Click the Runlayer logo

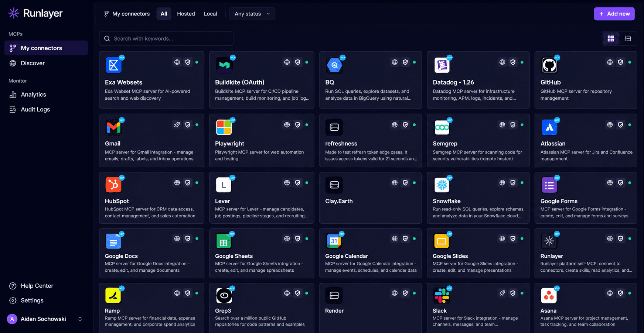tap(35, 13)
